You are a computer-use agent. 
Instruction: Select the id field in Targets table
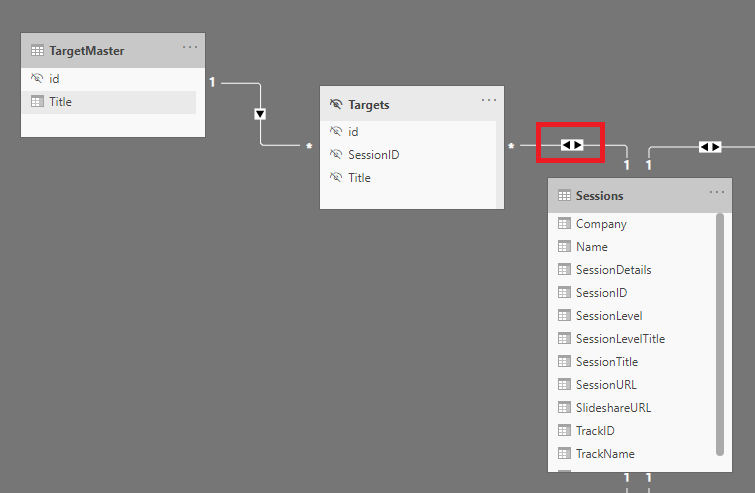(408, 132)
